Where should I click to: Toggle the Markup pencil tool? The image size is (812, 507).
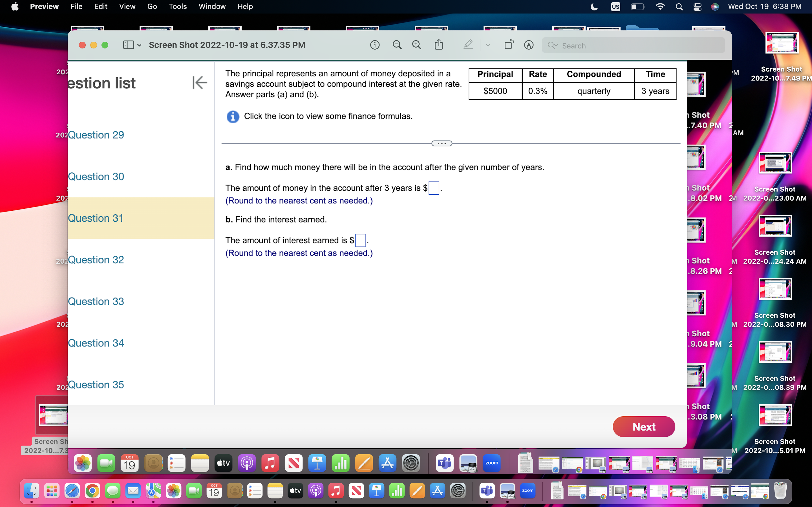click(468, 45)
